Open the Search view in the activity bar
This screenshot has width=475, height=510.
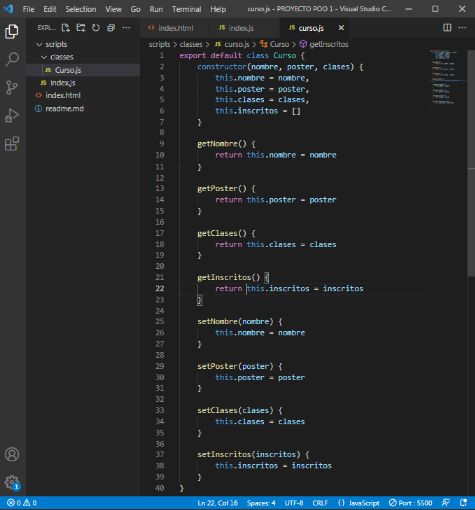(12, 59)
